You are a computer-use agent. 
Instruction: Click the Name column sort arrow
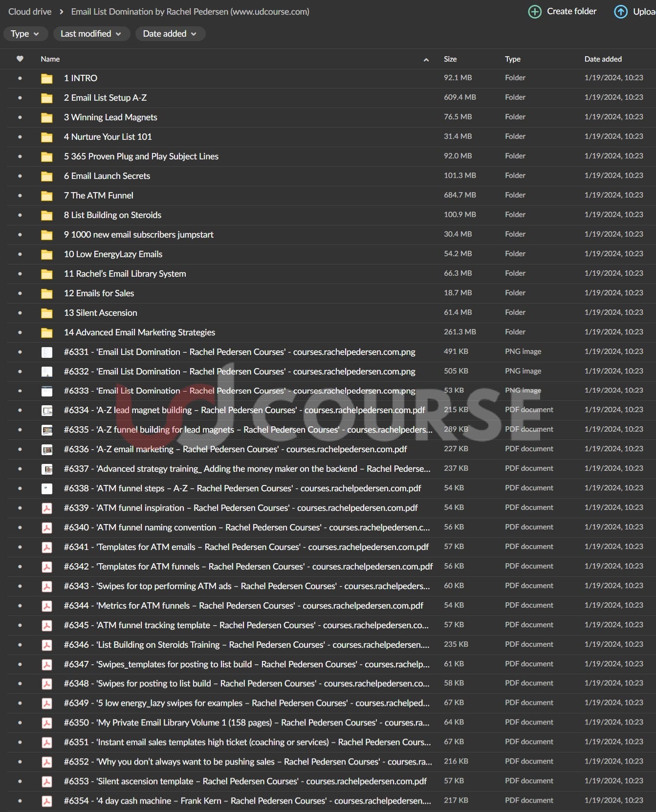point(426,60)
